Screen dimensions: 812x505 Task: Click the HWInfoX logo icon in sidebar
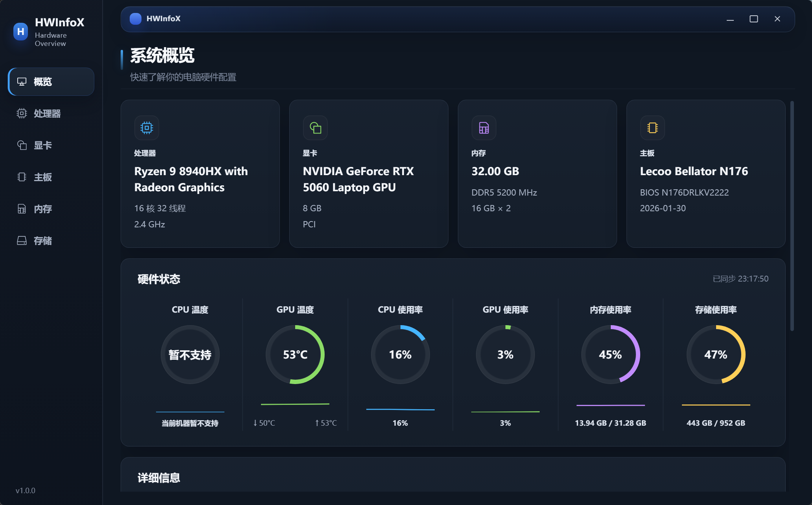pyautogui.click(x=21, y=31)
